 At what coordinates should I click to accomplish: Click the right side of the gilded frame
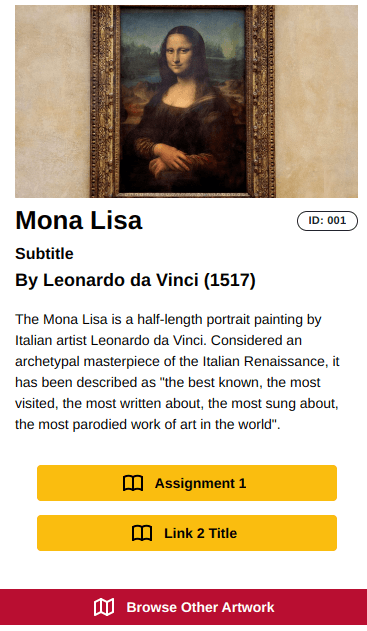click(260, 101)
